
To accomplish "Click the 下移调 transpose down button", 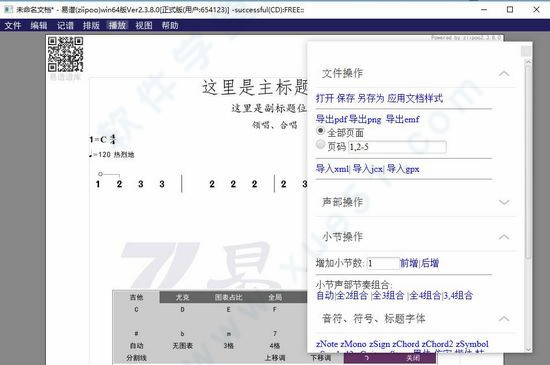I will pos(321,358).
